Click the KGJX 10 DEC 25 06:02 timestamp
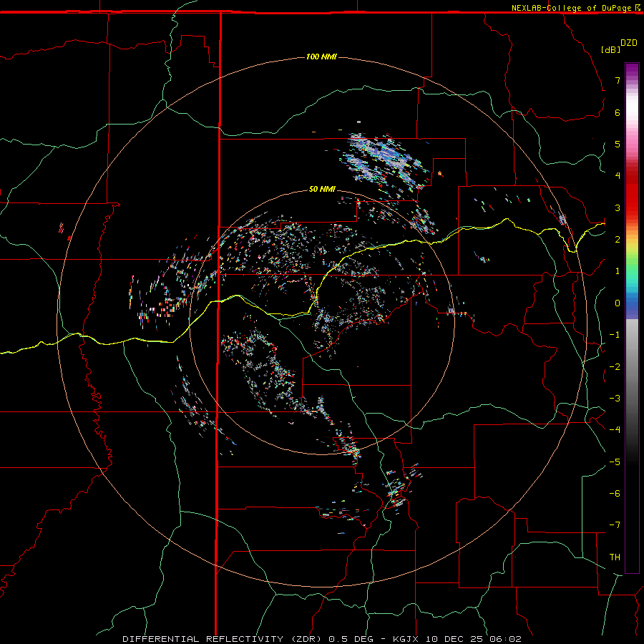The image size is (644, 644). [x=457, y=639]
